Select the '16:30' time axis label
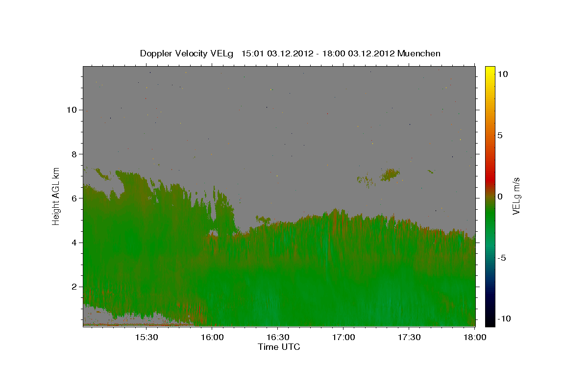Image resolution: width=588 pixels, height=392 pixels. (278, 338)
